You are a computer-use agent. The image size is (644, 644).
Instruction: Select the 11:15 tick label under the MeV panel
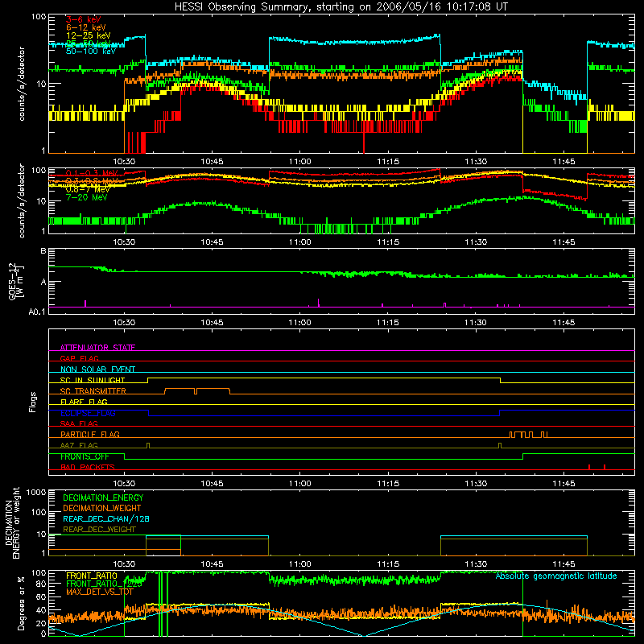pos(388,242)
